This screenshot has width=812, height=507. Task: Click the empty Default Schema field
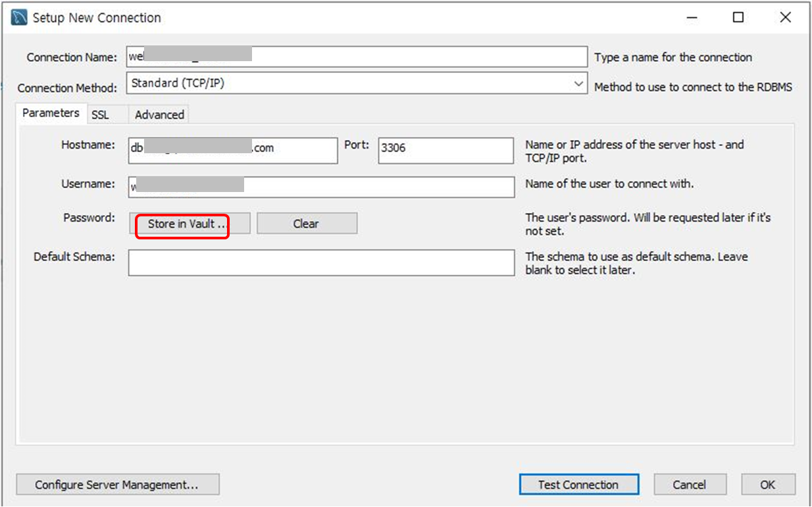click(320, 262)
